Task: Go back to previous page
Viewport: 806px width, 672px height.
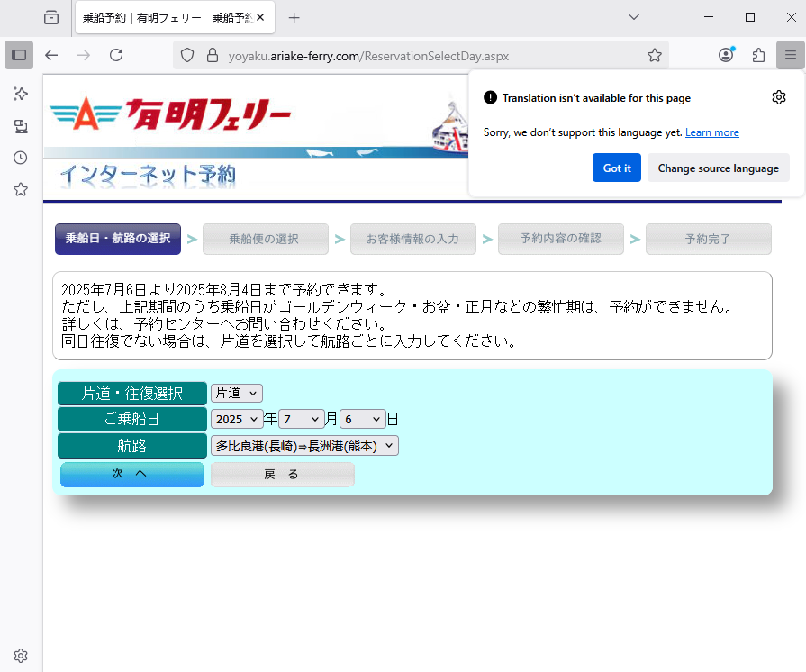Action: 51,55
